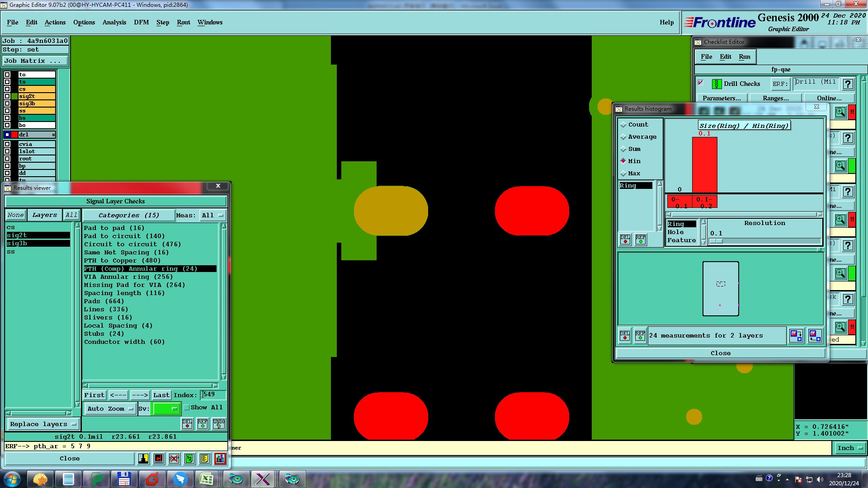The height and width of the screenshot is (488, 868).
Task: Click the UNDO icon in Results viewer
Action: (x=219, y=424)
